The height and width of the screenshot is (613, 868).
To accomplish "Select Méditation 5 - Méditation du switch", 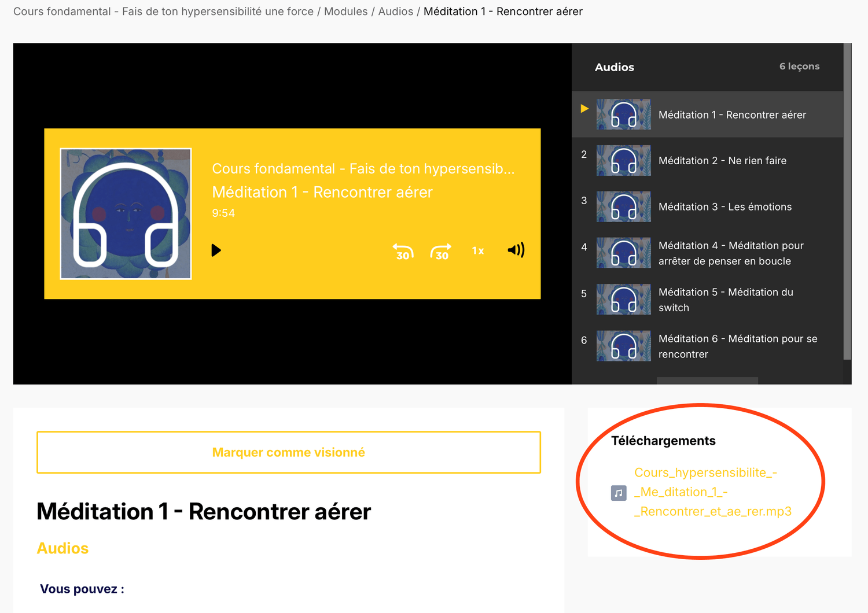I will [725, 300].
